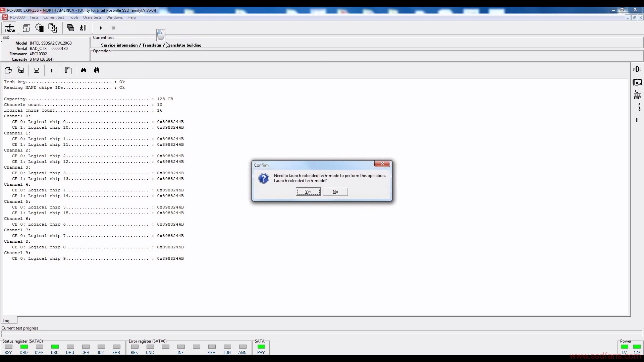
Task: Click Service information Translator path text
Action: (151, 45)
